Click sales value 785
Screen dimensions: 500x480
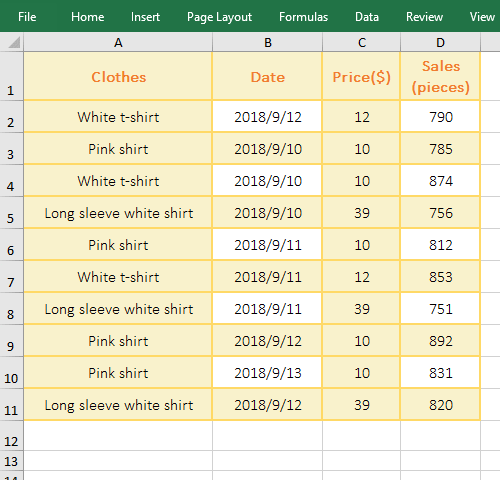[x=440, y=149]
